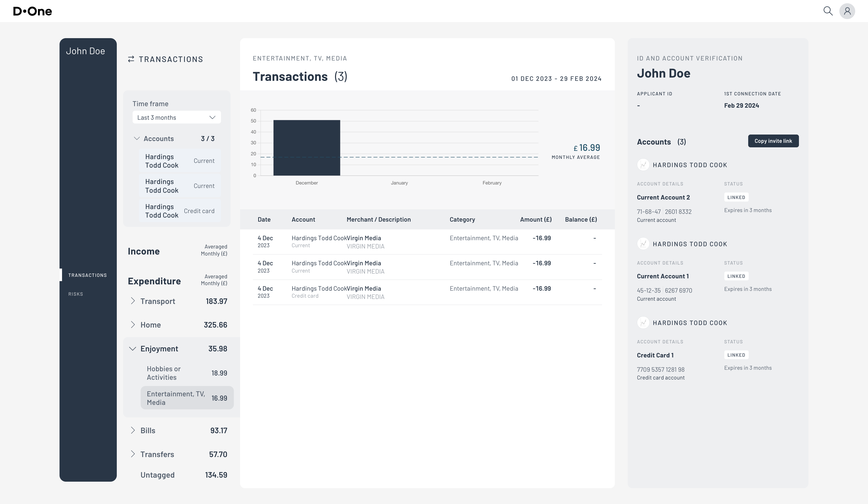Expand the Home expenditure category
Image resolution: width=868 pixels, height=504 pixels.
133,325
